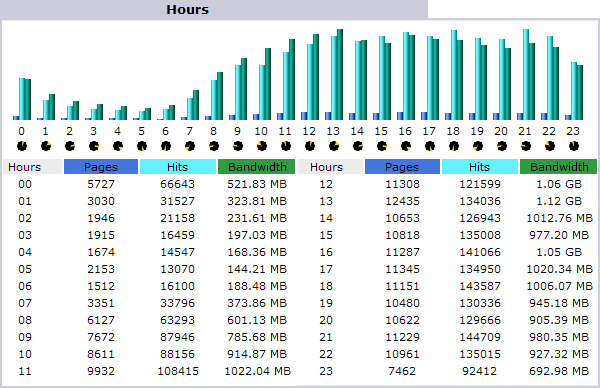
Task: Click the clock icon under hour 17
Action: pyautogui.click(x=430, y=146)
